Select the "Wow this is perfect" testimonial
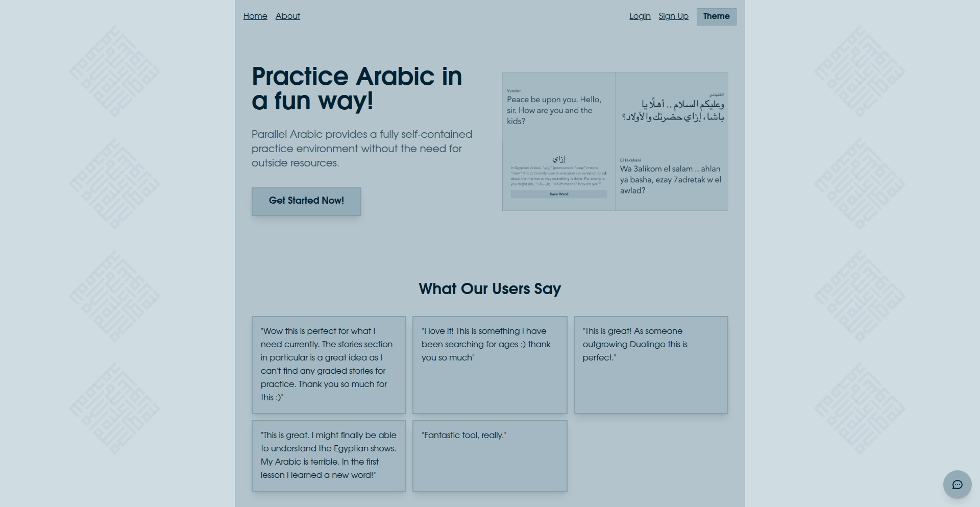 pos(329,365)
